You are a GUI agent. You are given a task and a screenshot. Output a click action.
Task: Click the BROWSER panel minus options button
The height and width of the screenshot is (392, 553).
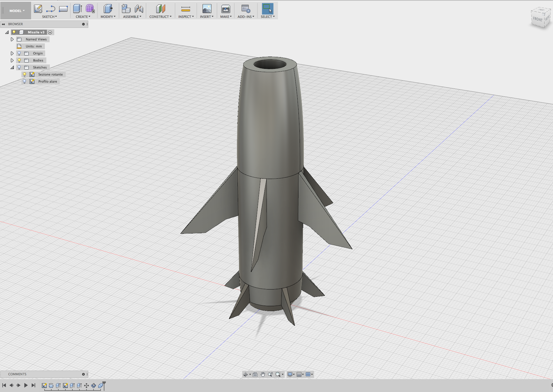(83, 24)
